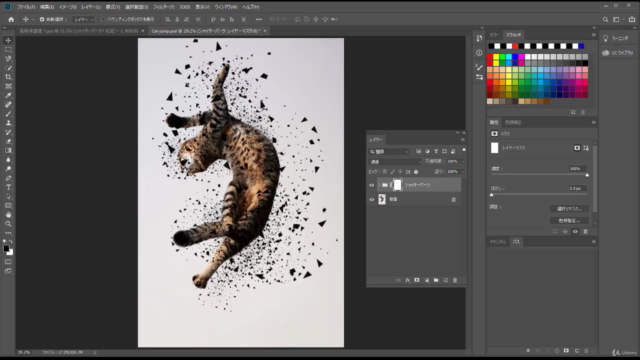Select the Move tool in the toolbox
The image size is (640, 360).
8,40
